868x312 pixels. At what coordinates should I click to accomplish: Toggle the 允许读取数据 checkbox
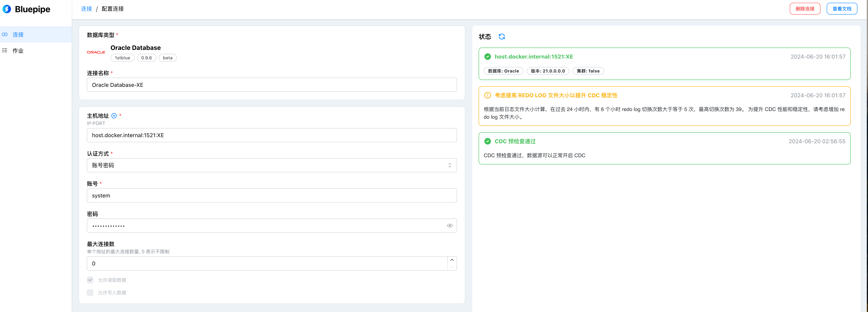coord(90,280)
